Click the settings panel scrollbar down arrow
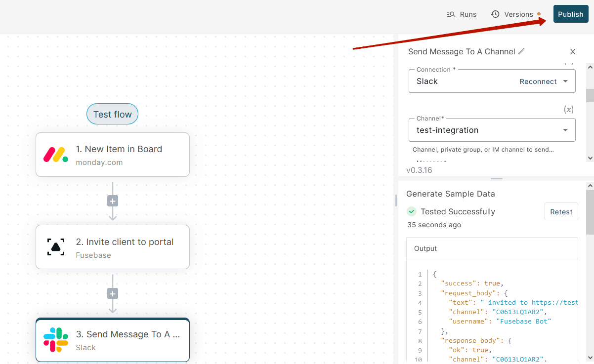Viewport: 594px width, 364px height. [x=590, y=158]
